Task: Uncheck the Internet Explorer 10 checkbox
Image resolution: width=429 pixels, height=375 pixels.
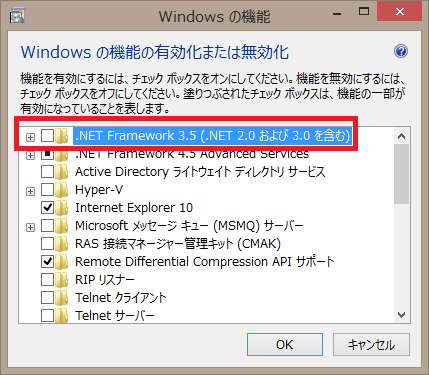Action: pos(47,208)
